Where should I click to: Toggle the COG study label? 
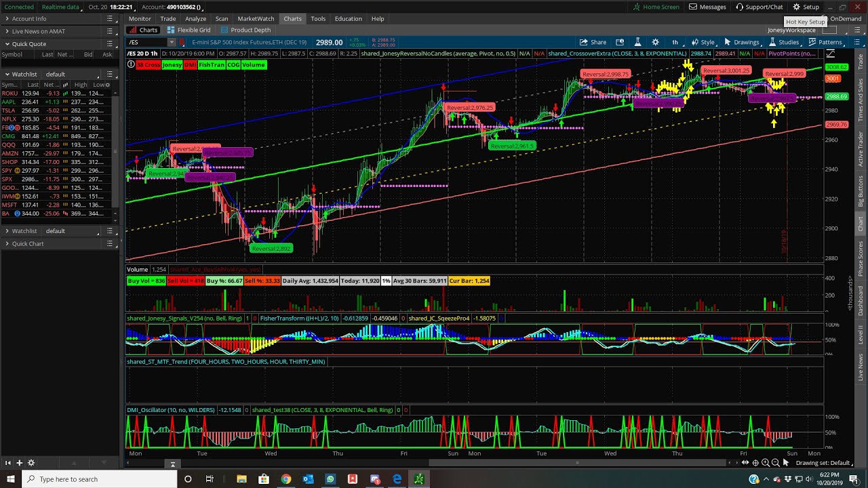[233, 64]
